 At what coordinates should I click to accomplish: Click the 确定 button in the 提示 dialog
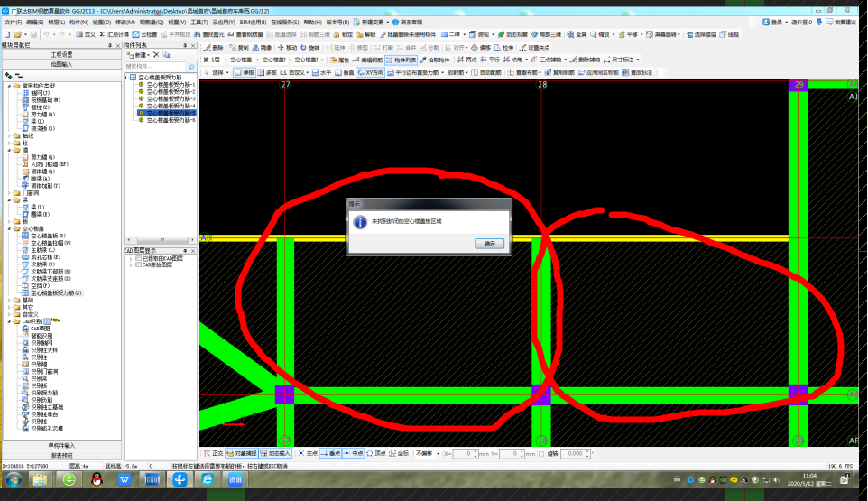click(x=489, y=244)
